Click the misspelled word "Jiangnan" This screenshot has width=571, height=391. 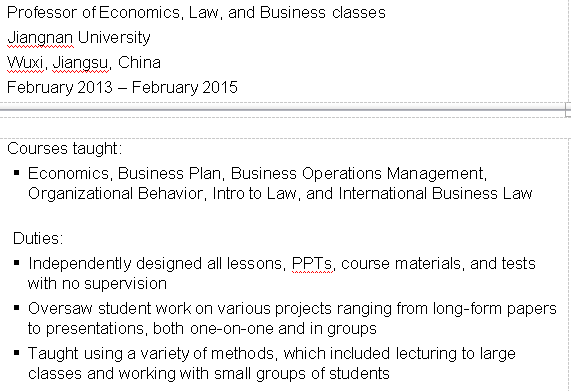pos(40,38)
